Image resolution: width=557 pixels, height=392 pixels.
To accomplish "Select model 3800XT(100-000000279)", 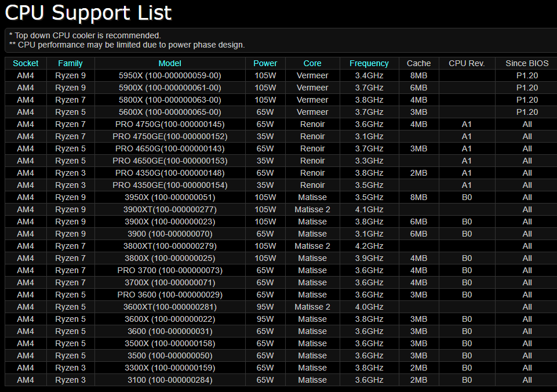I will click(170, 246).
